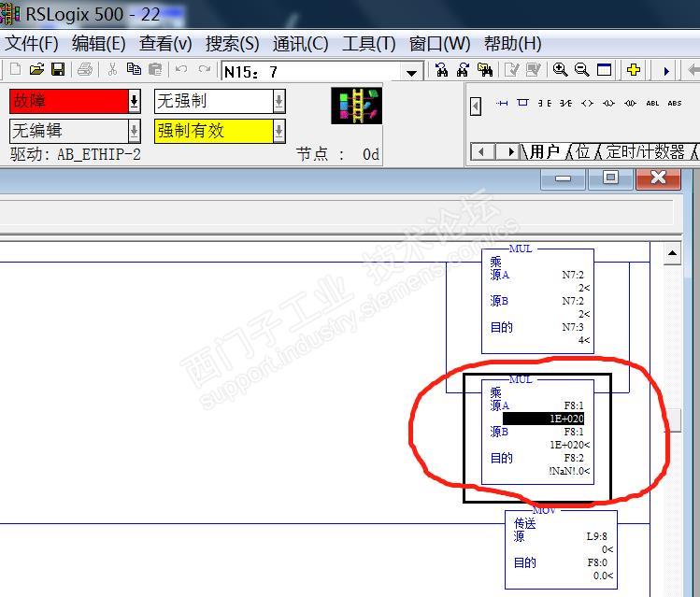Save the project using the floppy icon
Viewport: 700px width, 597px height.
(x=58, y=69)
